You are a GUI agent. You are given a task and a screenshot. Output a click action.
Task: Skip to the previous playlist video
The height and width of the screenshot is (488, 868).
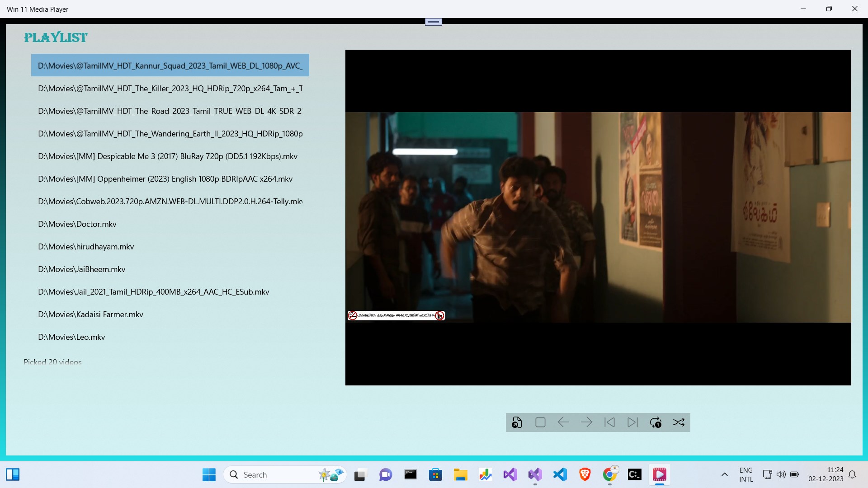coord(609,422)
